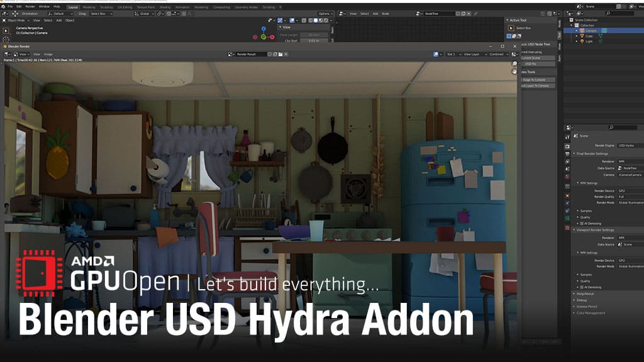This screenshot has height=362, width=644.
Task: Enable AI Denoising under Viewport Render Settings
Action: pyautogui.click(x=582, y=287)
